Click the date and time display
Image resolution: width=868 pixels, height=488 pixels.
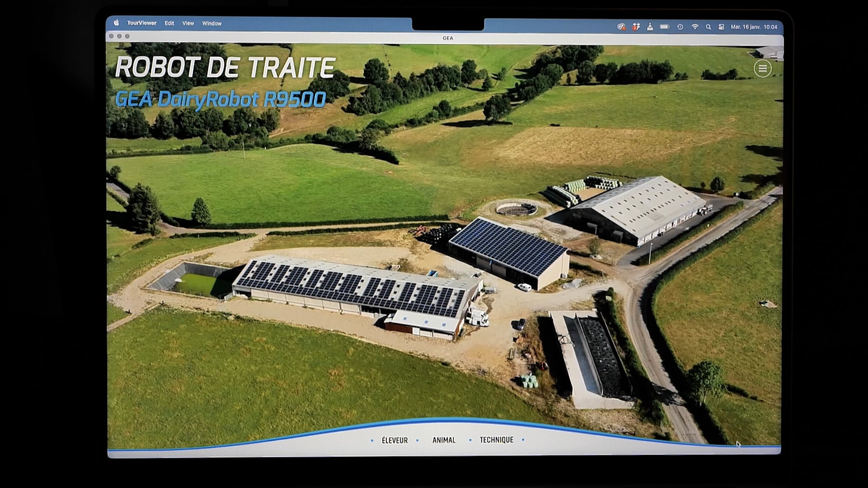[754, 27]
